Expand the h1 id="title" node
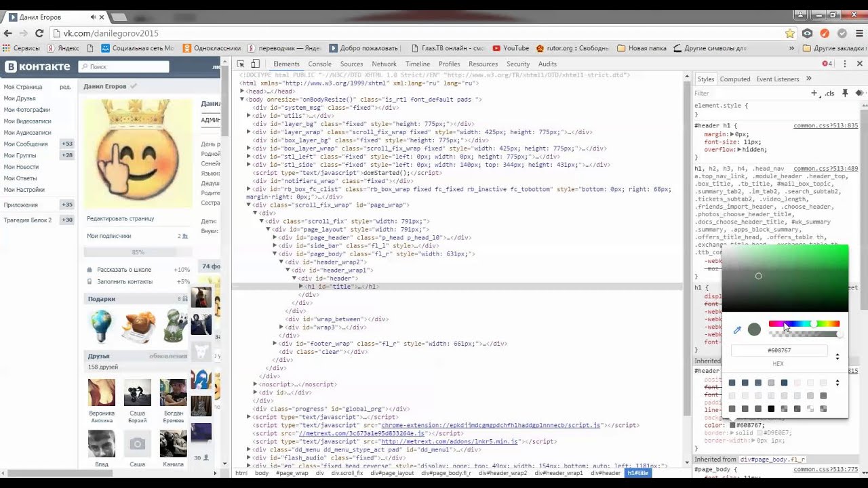 point(301,287)
